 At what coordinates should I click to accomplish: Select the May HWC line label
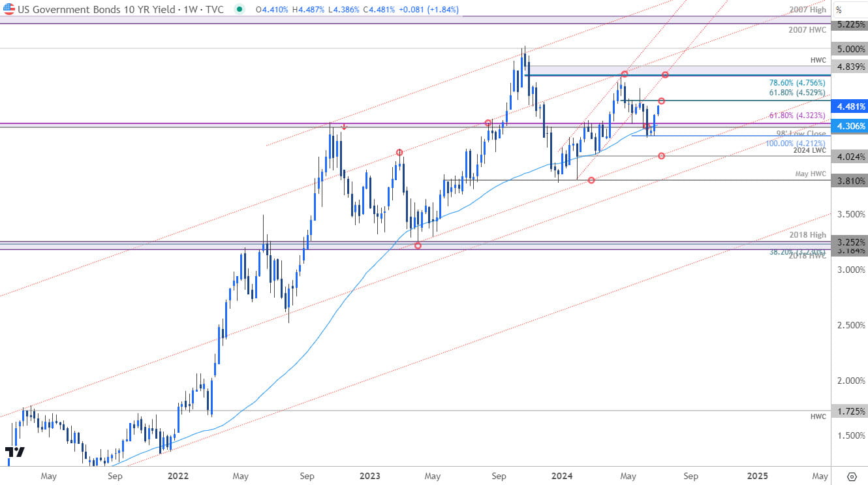[811, 174]
